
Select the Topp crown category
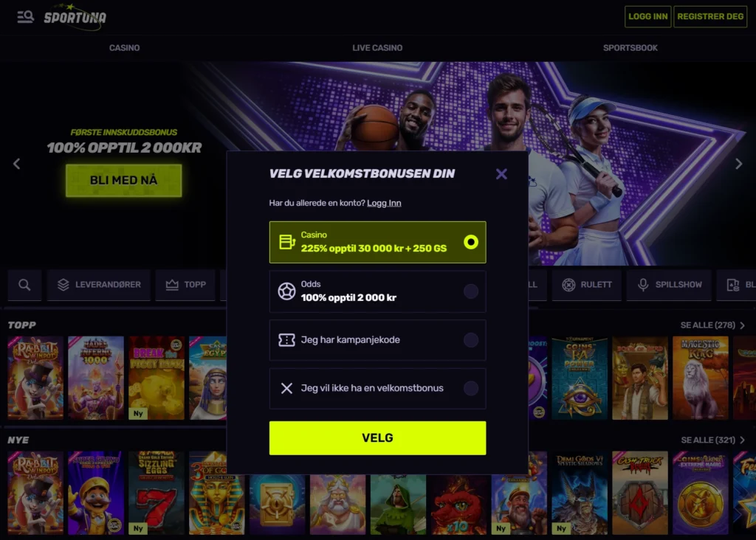point(185,285)
